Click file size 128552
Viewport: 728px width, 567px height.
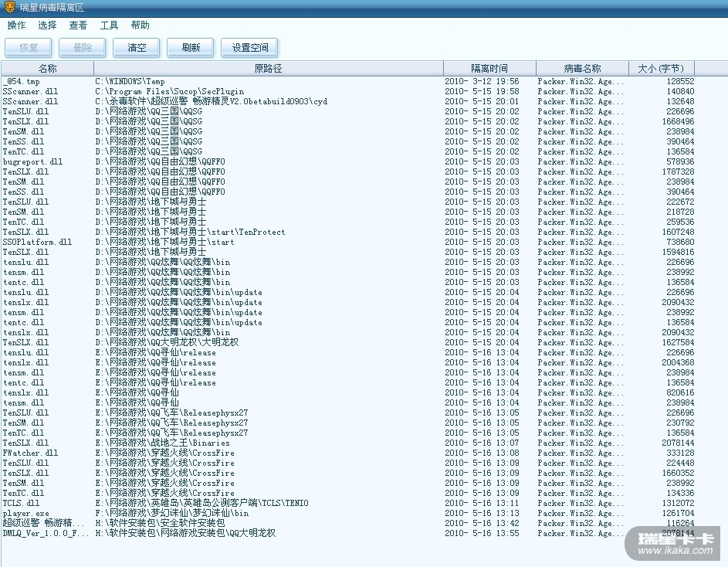click(680, 81)
